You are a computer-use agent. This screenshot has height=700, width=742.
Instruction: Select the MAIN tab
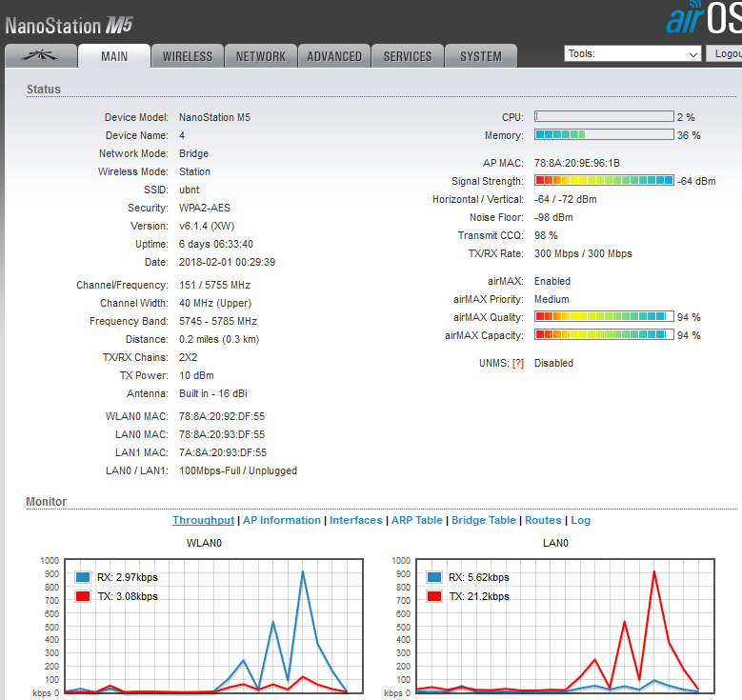pos(114,56)
